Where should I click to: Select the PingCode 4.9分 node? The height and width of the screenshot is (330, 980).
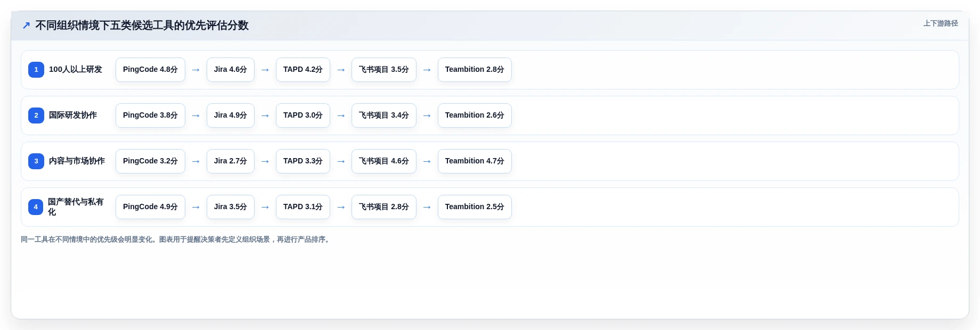pos(150,207)
